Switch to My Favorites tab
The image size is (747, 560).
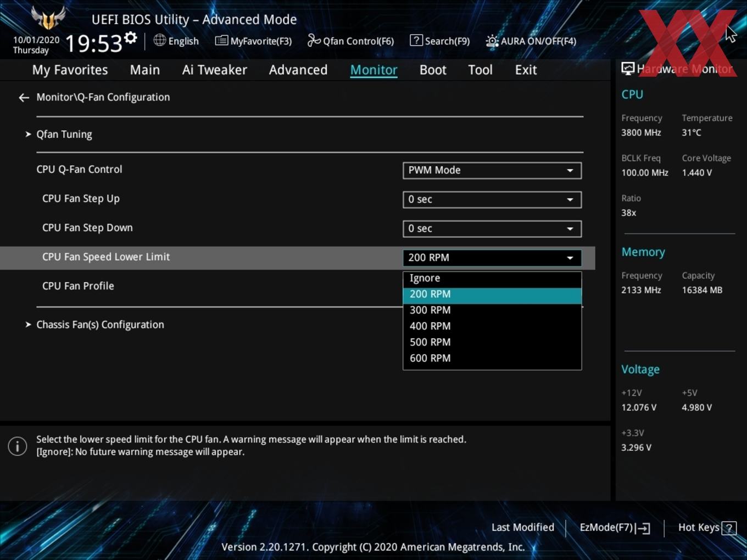(x=70, y=70)
